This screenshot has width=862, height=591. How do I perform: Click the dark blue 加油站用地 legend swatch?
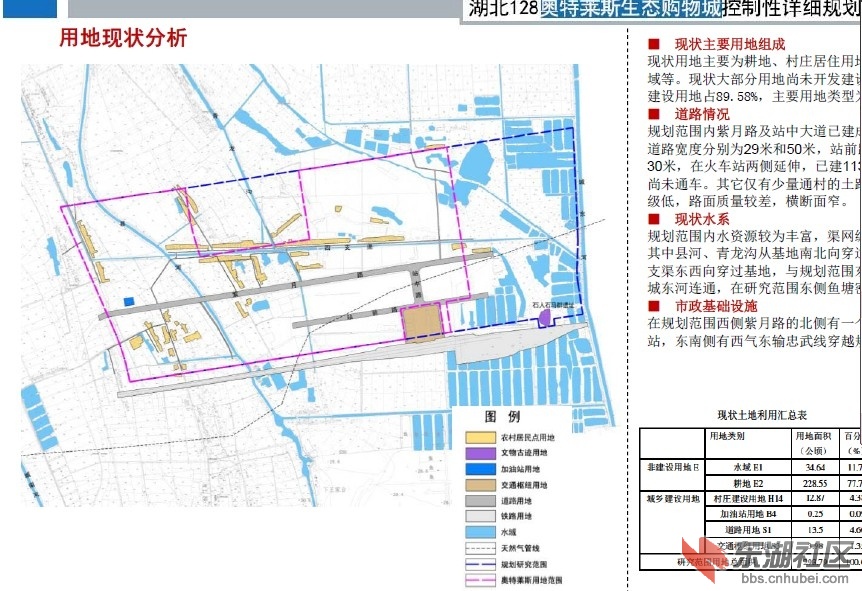click(x=480, y=469)
